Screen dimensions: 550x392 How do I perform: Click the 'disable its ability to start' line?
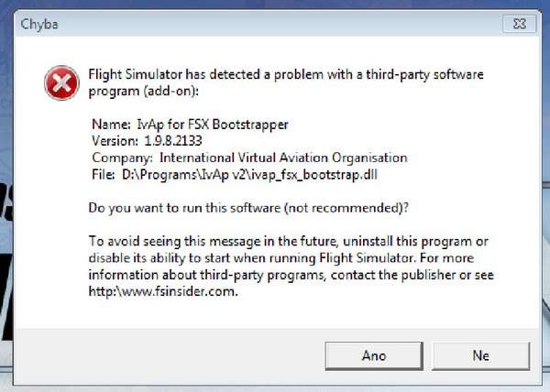281,258
